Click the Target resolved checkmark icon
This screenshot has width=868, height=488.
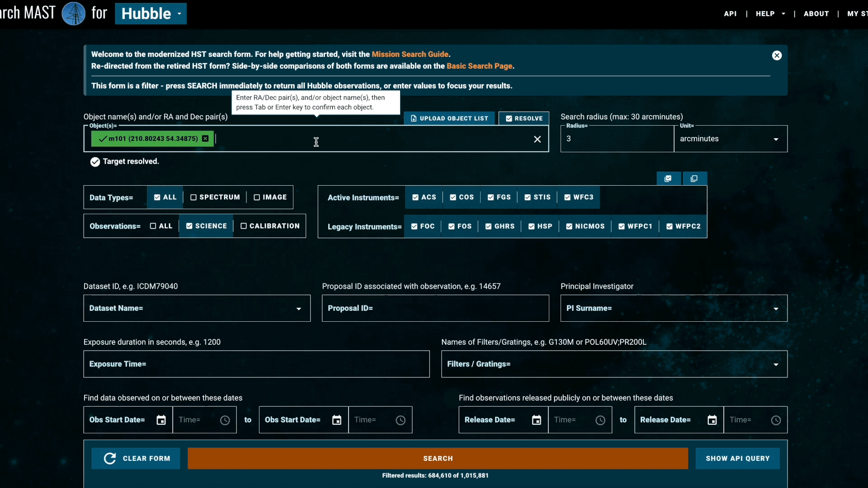pyautogui.click(x=95, y=162)
